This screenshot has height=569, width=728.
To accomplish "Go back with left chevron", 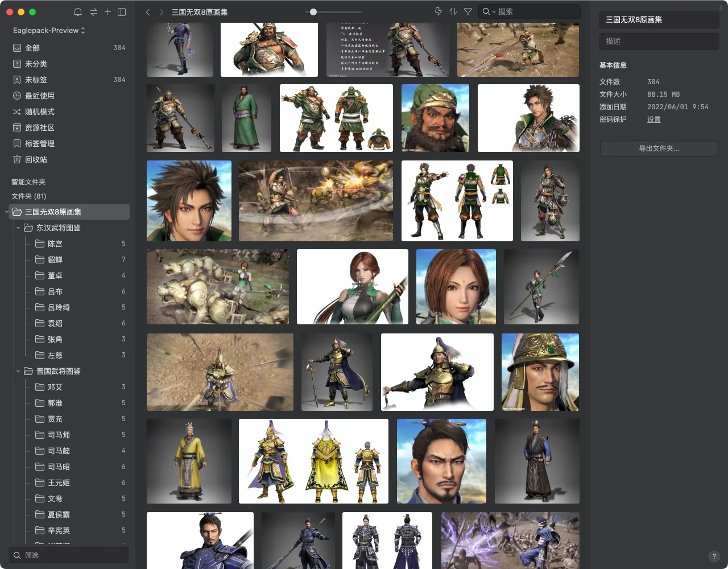I will tap(148, 12).
